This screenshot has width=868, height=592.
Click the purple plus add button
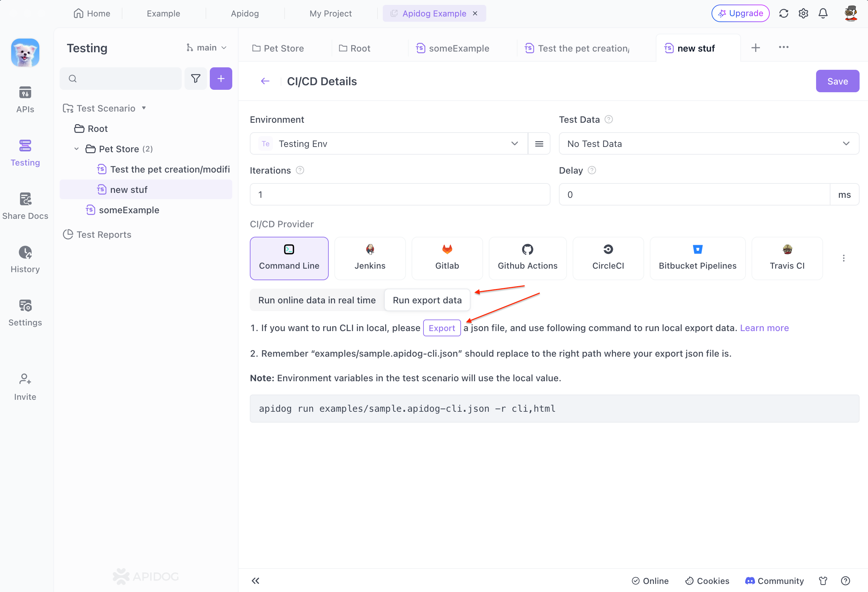pos(221,79)
